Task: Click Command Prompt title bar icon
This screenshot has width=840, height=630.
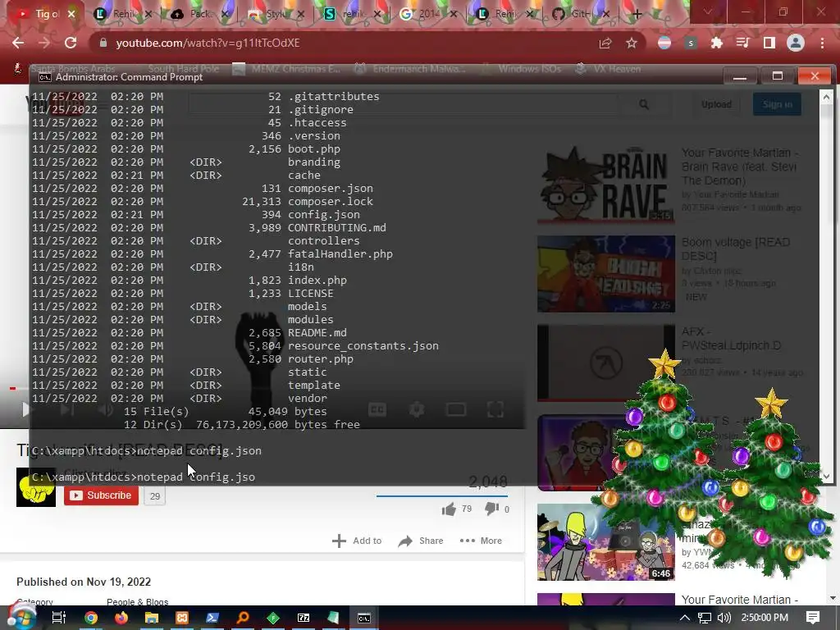Action: point(45,77)
